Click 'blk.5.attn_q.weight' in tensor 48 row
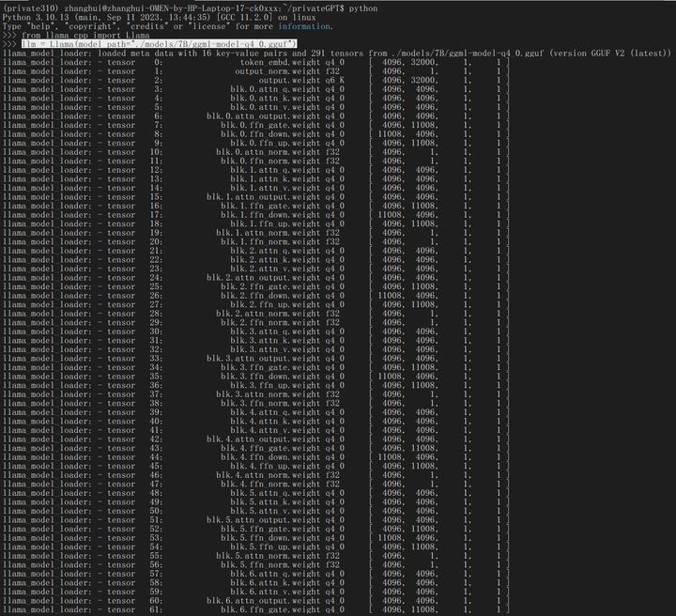Screen dimensions: 676x616 275,493
